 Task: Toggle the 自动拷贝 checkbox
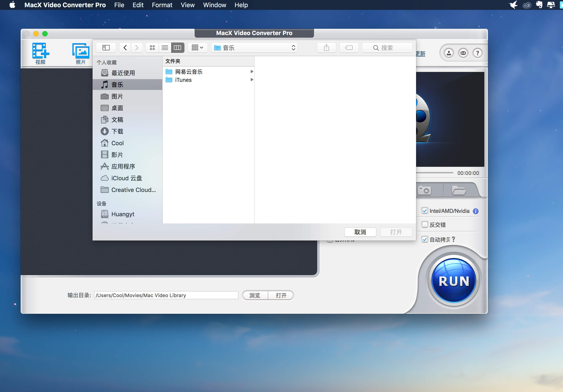425,239
